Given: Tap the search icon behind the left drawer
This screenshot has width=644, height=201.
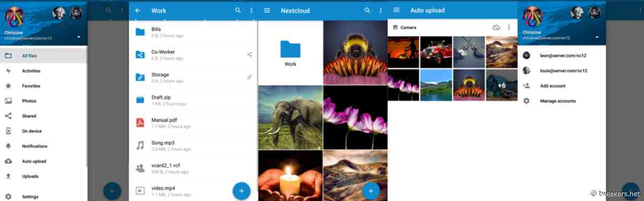Looking at the screenshot, I should (x=108, y=10).
